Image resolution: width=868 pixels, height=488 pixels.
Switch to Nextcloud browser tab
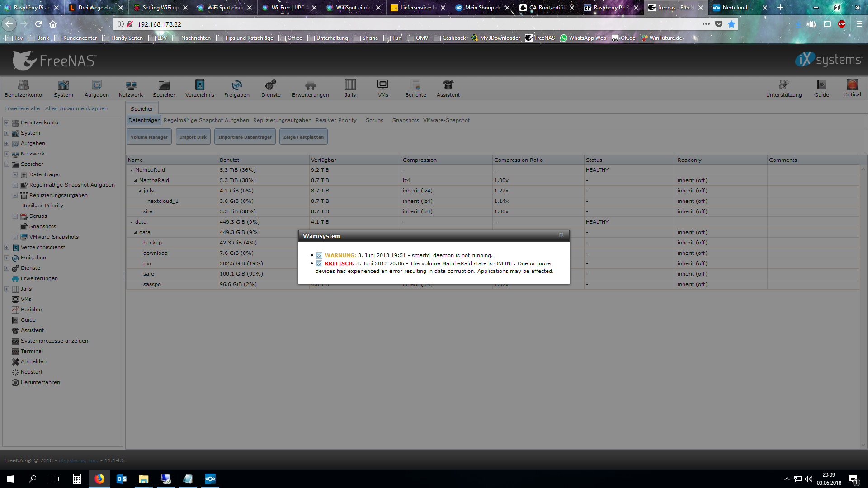coord(740,8)
